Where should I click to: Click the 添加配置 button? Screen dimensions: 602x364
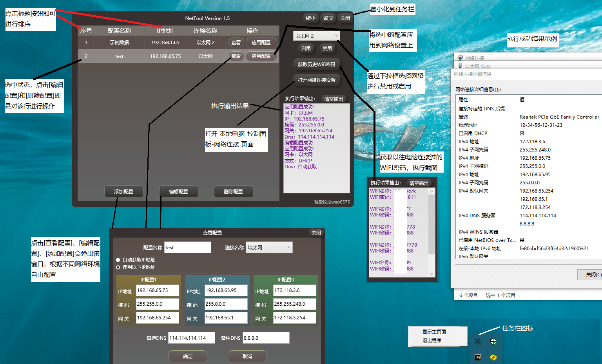click(x=123, y=191)
